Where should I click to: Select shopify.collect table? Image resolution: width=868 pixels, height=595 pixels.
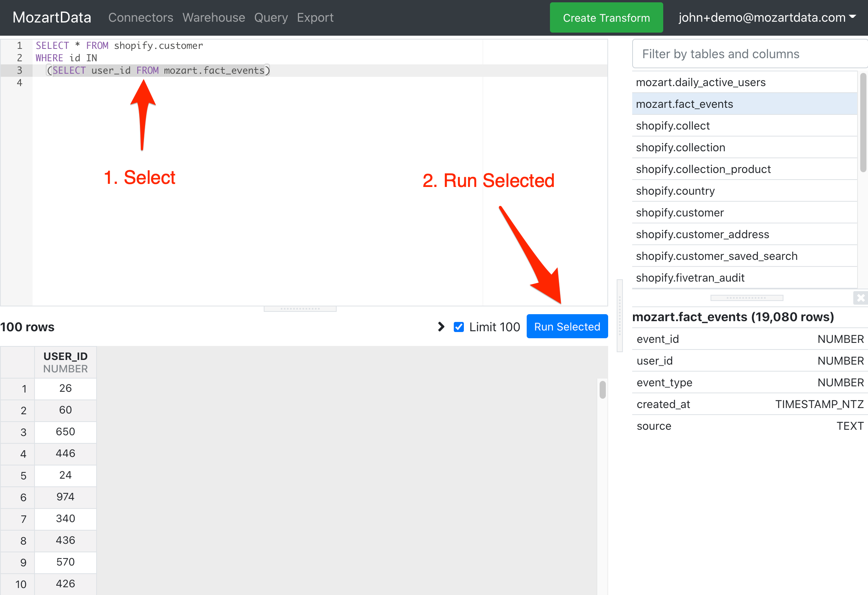click(x=745, y=126)
